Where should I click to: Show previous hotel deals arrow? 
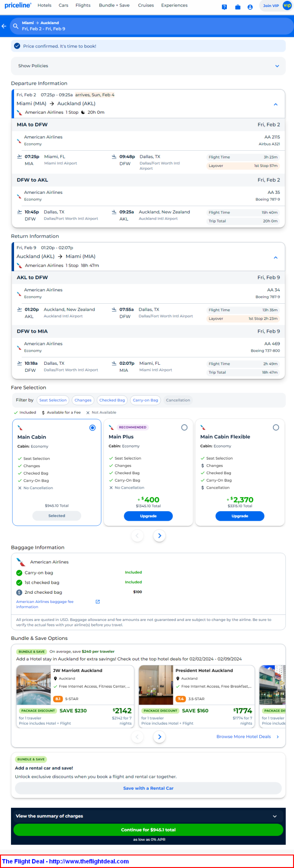click(x=137, y=737)
